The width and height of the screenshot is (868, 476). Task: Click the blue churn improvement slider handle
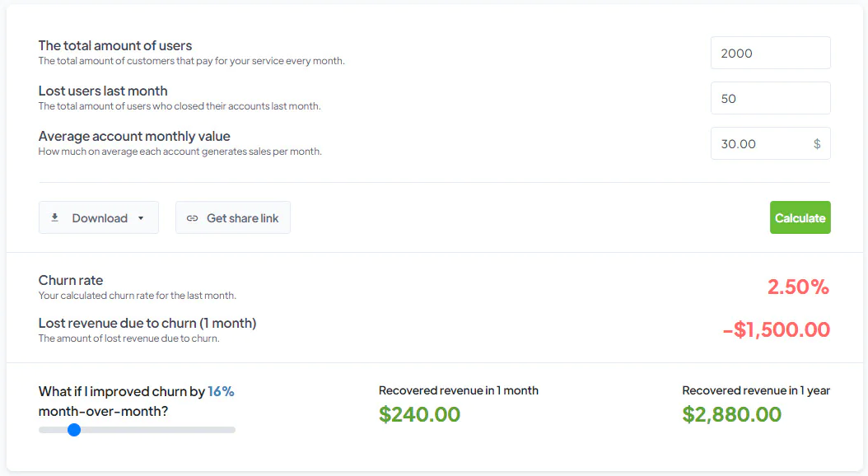click(74, 430)
